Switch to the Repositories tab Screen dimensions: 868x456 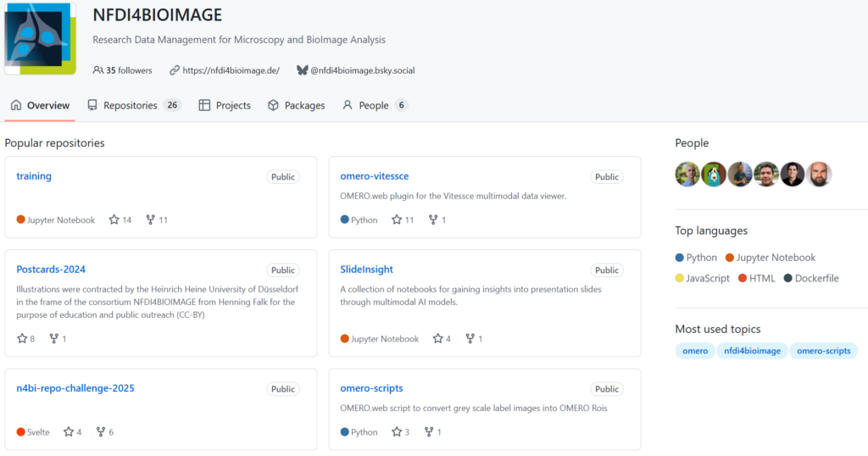[x=130, y=105]
